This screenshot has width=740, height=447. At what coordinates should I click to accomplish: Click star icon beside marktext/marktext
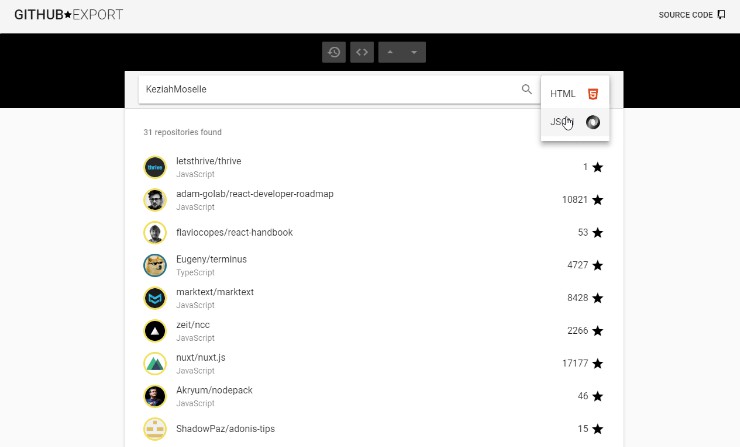coord(598,298)
